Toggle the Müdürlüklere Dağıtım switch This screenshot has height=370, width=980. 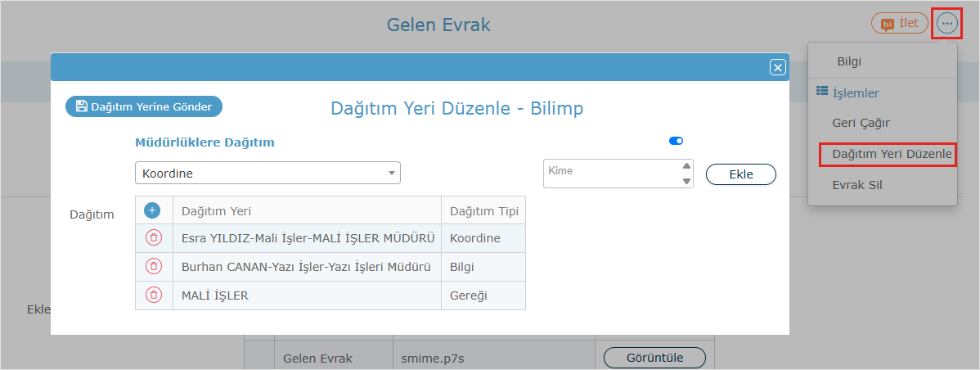click(x=676, y=141)
